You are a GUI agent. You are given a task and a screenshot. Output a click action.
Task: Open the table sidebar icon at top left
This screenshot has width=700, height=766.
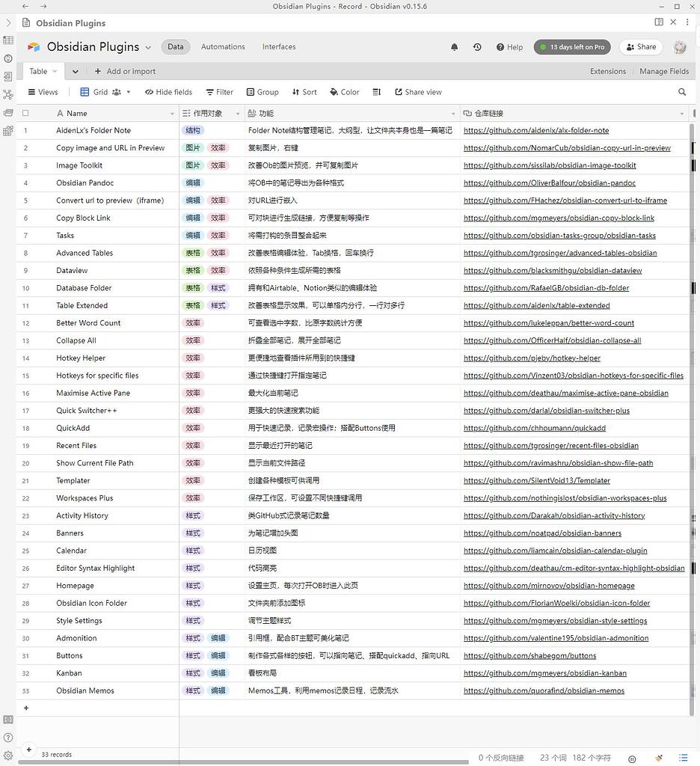(8, 40)
